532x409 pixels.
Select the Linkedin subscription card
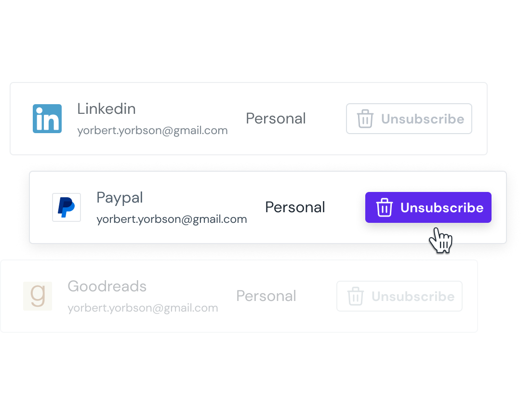249,119
